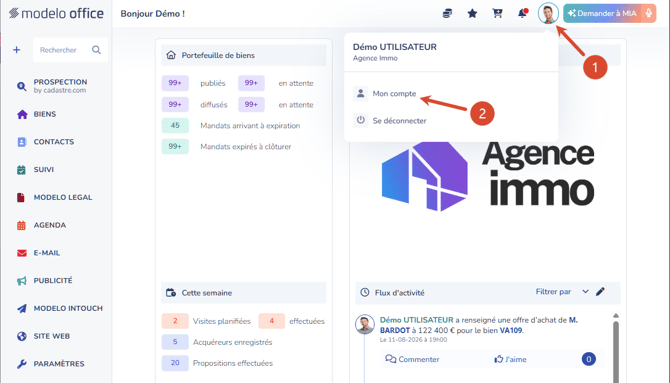Viewport: 670px width, 383px height.
Task: Click the plus icon beside search
Action: (x=16, y=50)
